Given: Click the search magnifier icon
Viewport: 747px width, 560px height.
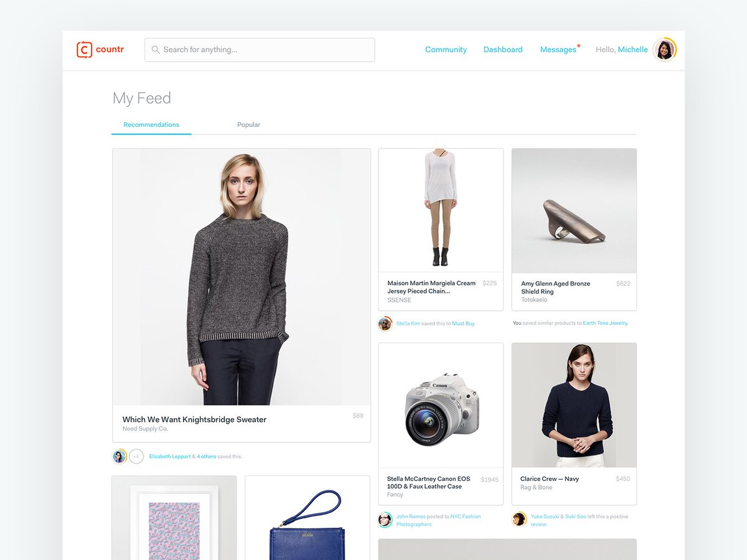Looking at the screenshot, I should coord(156,50).
